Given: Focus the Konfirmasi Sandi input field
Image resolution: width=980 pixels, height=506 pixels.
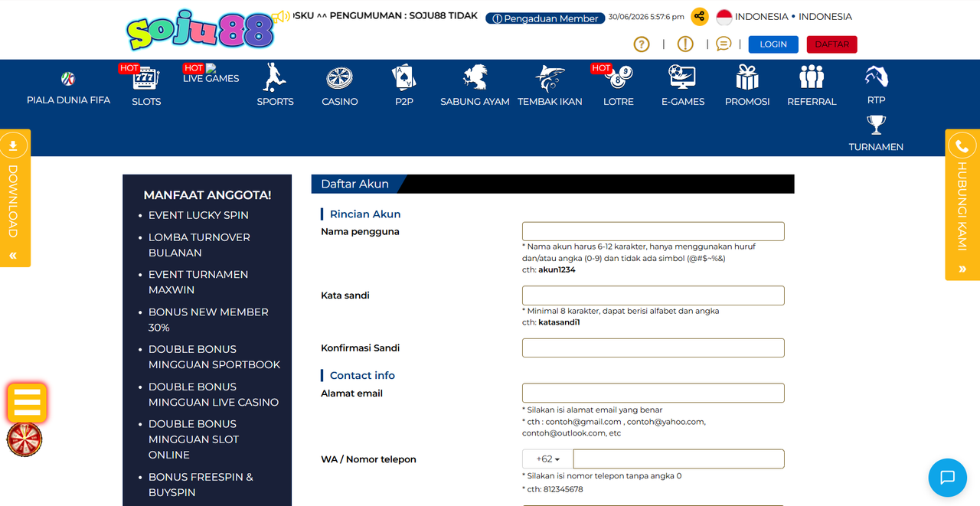Looking at the screenshot, I should [653, 348].
